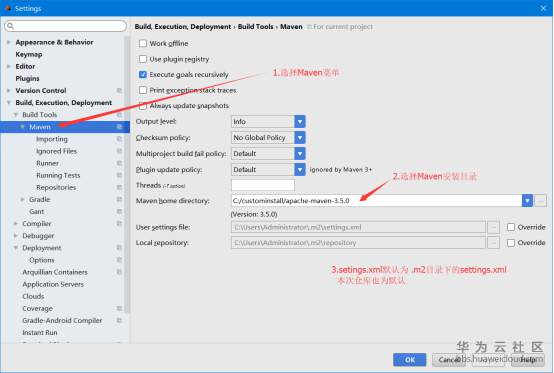
Task: Browse for User settings file
Action: (x=494, y=227)
